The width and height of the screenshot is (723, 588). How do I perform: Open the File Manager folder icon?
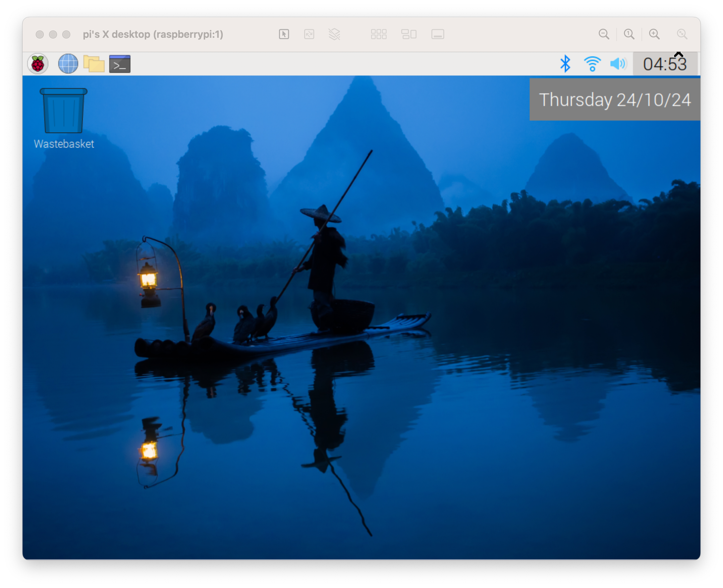[94, 64]
